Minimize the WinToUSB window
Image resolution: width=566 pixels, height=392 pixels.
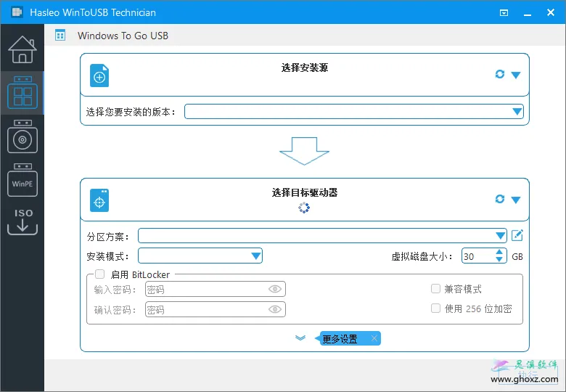point(528,14)
